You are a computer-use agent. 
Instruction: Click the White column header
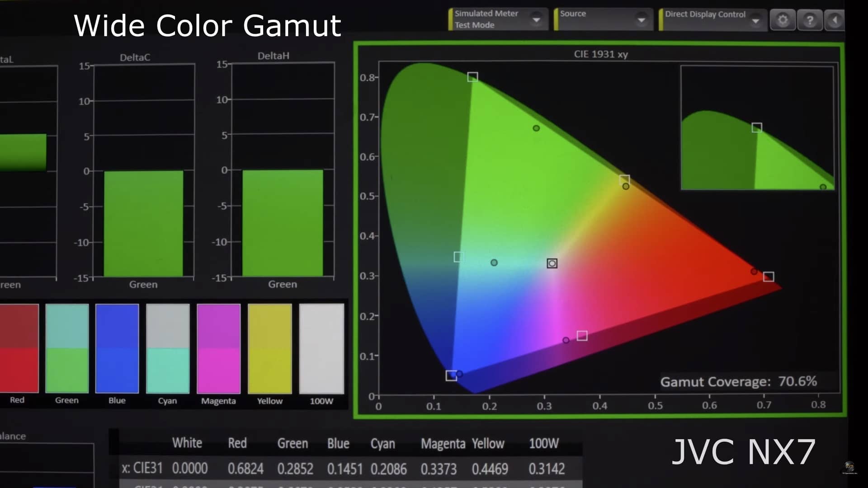tap(187, 443)
